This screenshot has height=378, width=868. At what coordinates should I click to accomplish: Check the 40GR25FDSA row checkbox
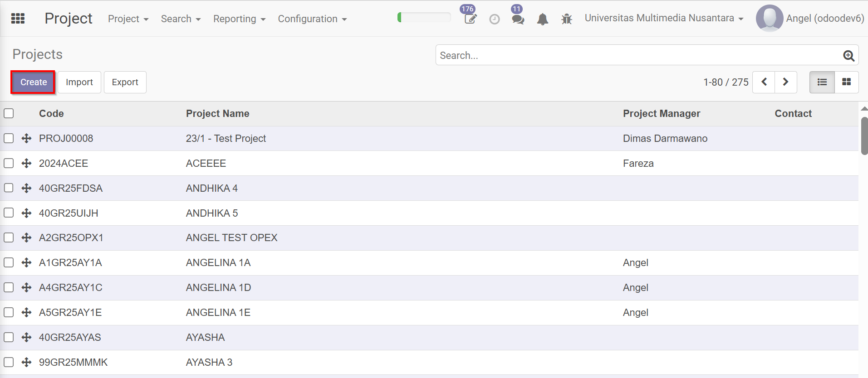click(x=9, y=188)
